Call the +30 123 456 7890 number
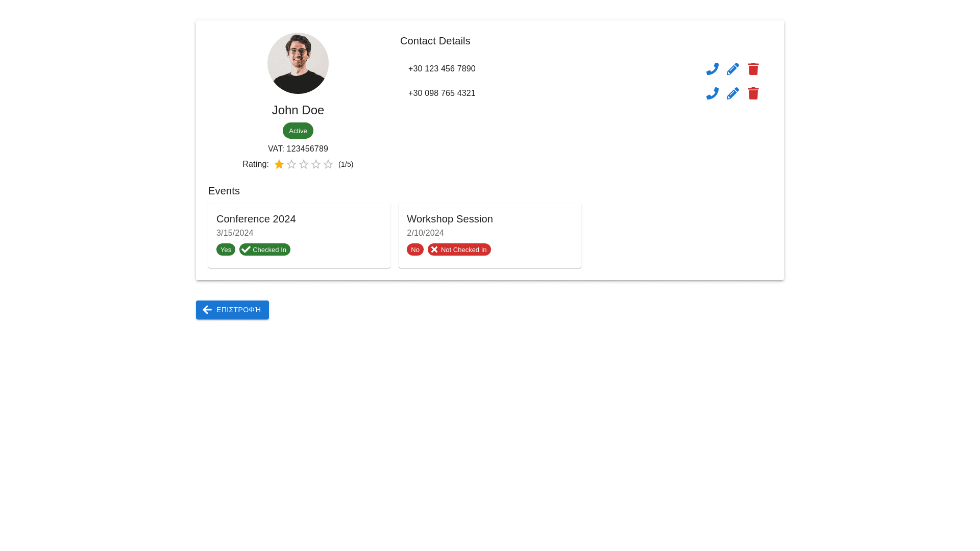 point(712,69)
